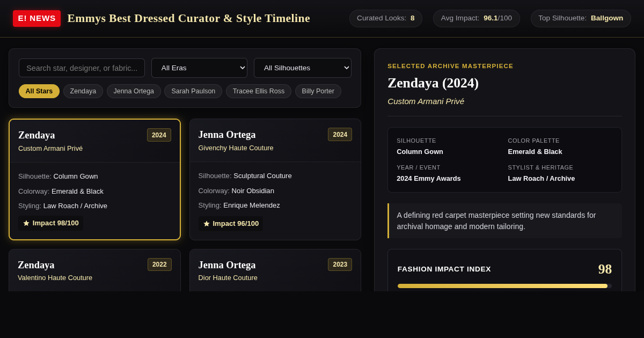Filter by Sarah Paulson chip

tap(193, 91)
